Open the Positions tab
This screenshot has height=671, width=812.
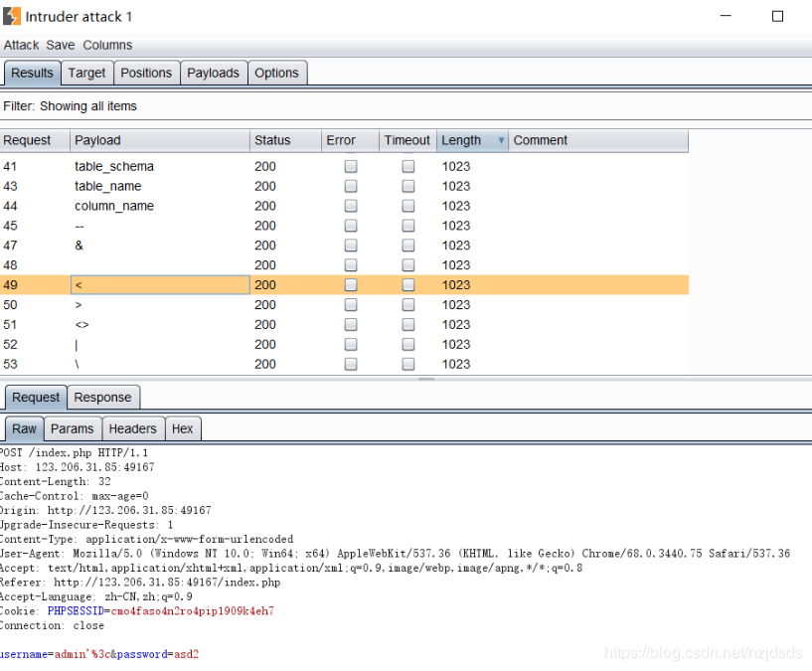(146, 73)
